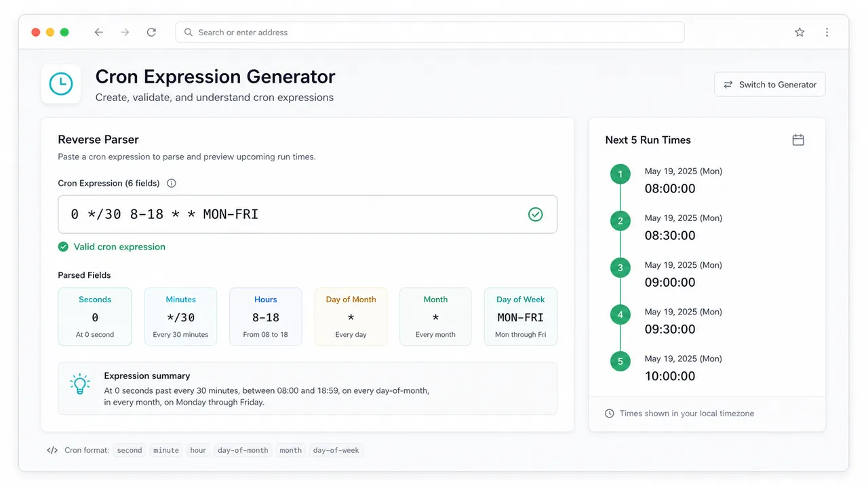
Task: Go forward with the browser forward arrow
Action: pos(125,32)
